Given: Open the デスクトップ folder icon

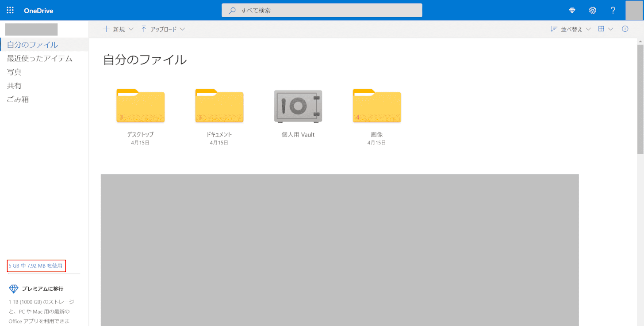Looking at the screenshot, I should [141, 106].
